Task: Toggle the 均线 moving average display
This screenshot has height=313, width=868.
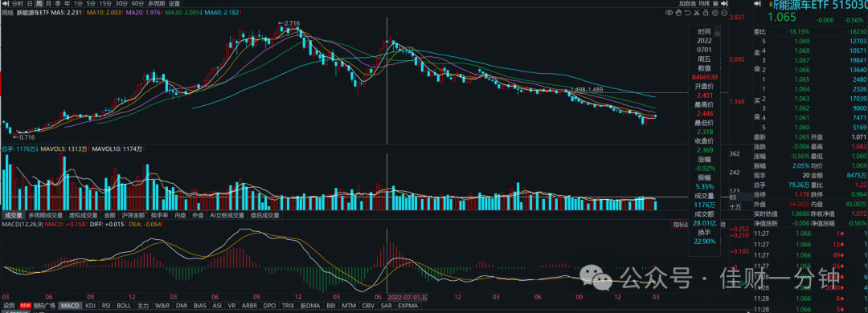Action: (704, 3)
